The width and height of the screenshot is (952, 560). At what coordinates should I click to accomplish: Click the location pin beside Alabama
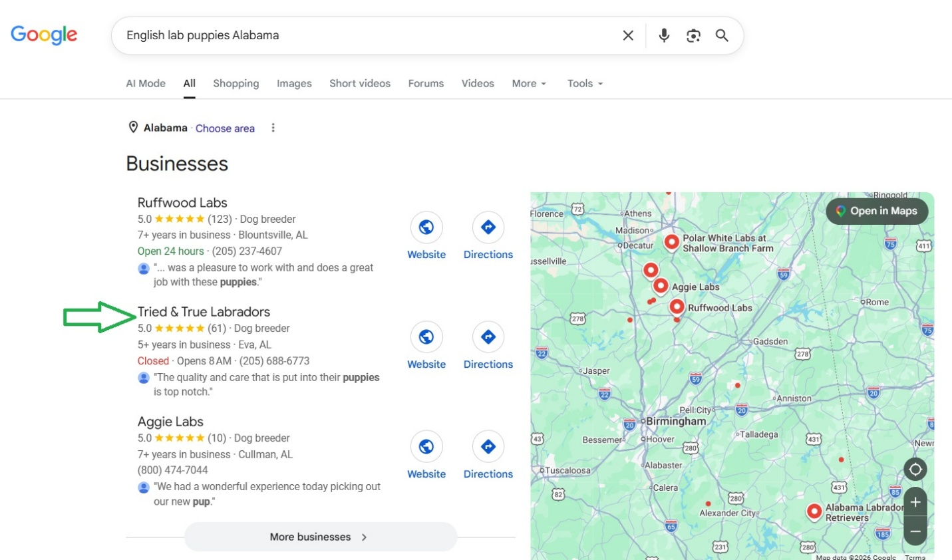click(x=133, y=127)
